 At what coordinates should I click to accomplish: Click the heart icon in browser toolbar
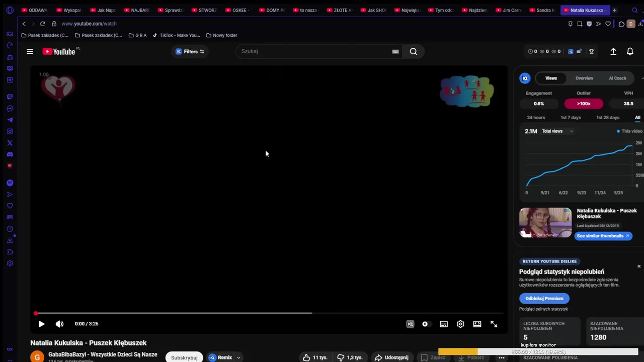[608, 24]
